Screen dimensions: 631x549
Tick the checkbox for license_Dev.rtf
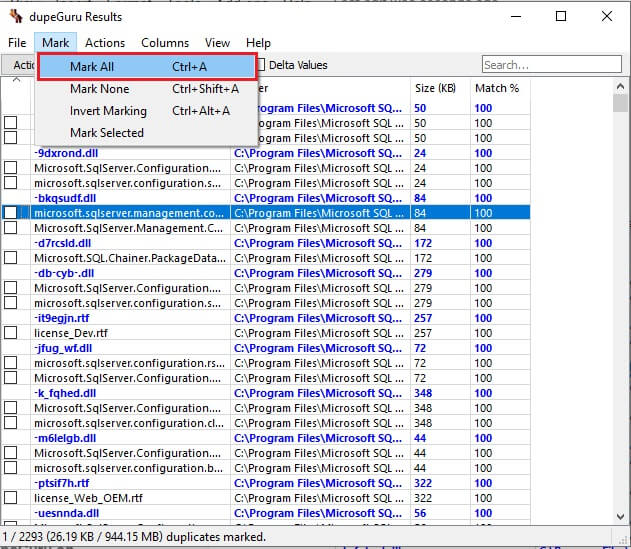click(11, 333)
